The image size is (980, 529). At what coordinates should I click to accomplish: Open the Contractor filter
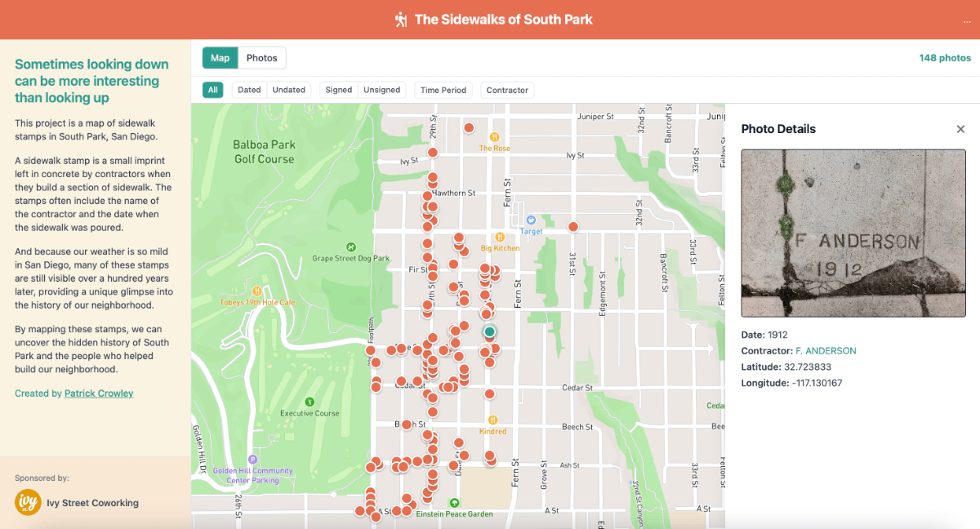507,90
